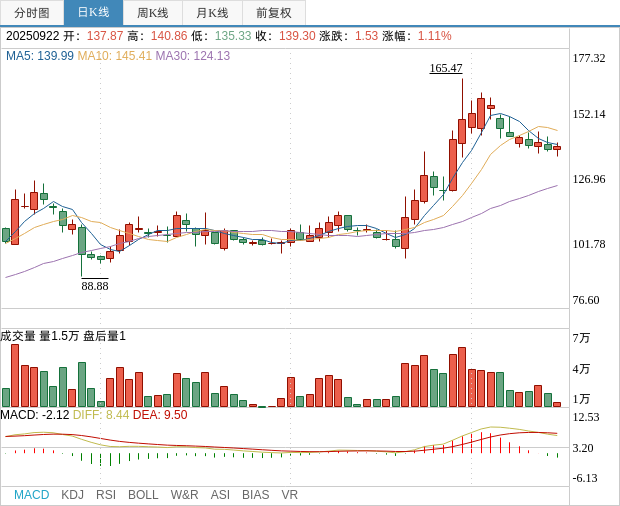The image size is (620, 506).
Task: Show the BIAS indicator
Action: 255,495
